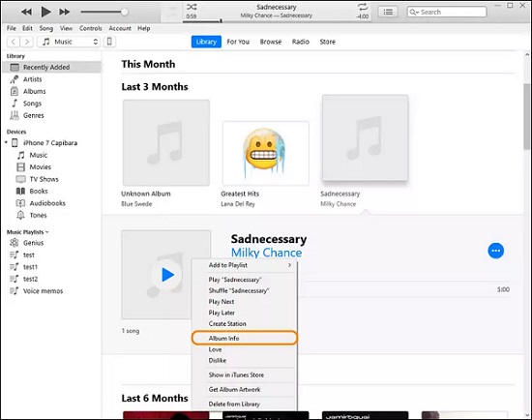532x420 pixels.
Task: Click the Up Next list icon
Action: pyautogui.click(x=388, y=13)
